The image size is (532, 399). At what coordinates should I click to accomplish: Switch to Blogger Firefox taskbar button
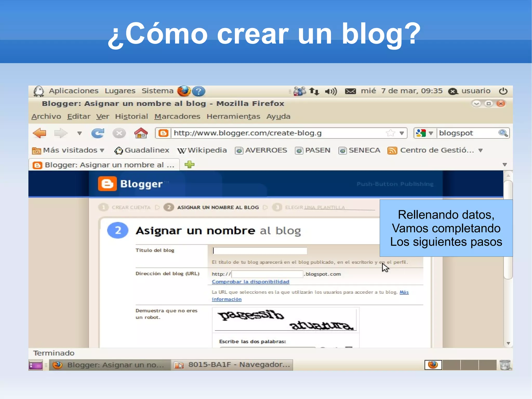[110, 365]
